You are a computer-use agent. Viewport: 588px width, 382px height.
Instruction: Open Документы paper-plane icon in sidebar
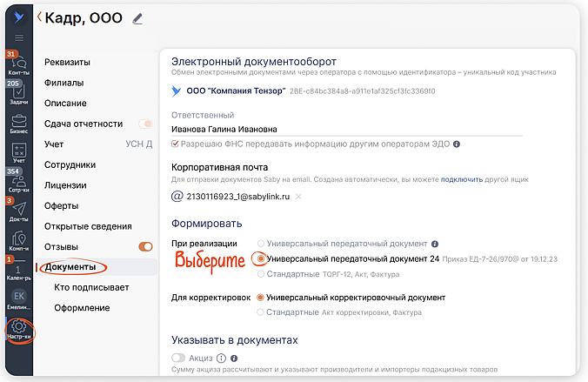[x=18, y=210]
